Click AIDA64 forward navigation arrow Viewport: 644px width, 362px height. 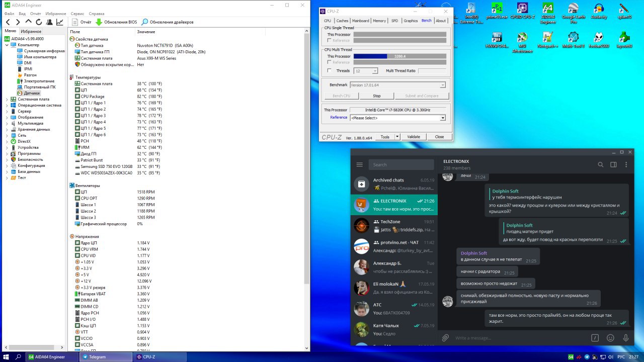pyautogui.click(x=18, y=22)
